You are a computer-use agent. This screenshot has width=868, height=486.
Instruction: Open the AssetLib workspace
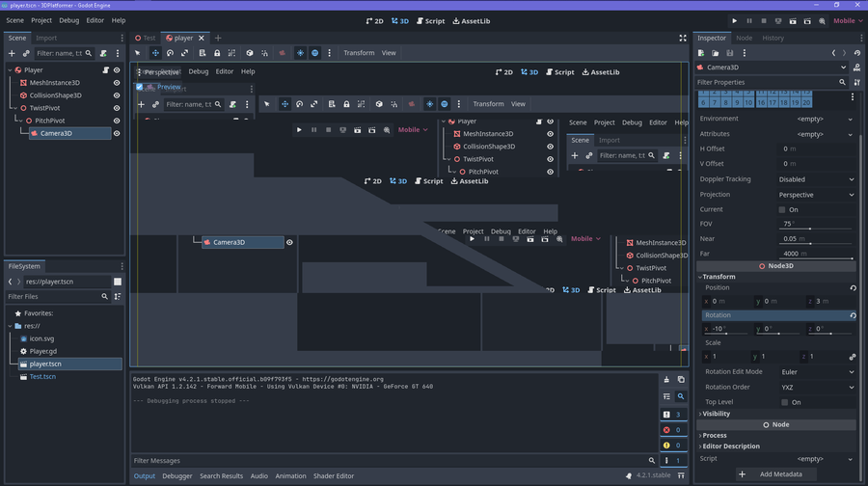click(x=471, y=21)
